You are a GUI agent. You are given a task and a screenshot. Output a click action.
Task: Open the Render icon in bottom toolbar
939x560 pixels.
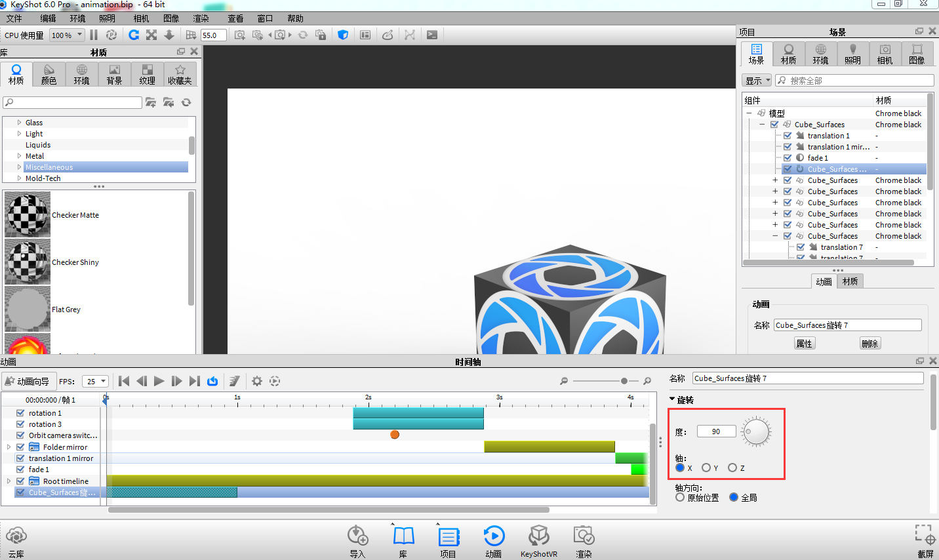pyautogui.click(x=583, y=536)
